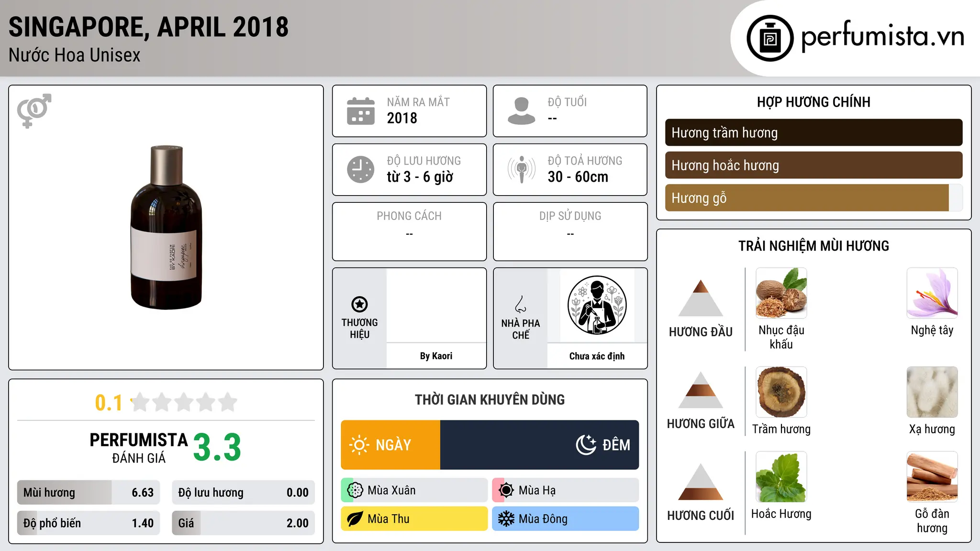Click the By Kaori brand name

coord(436,356)
